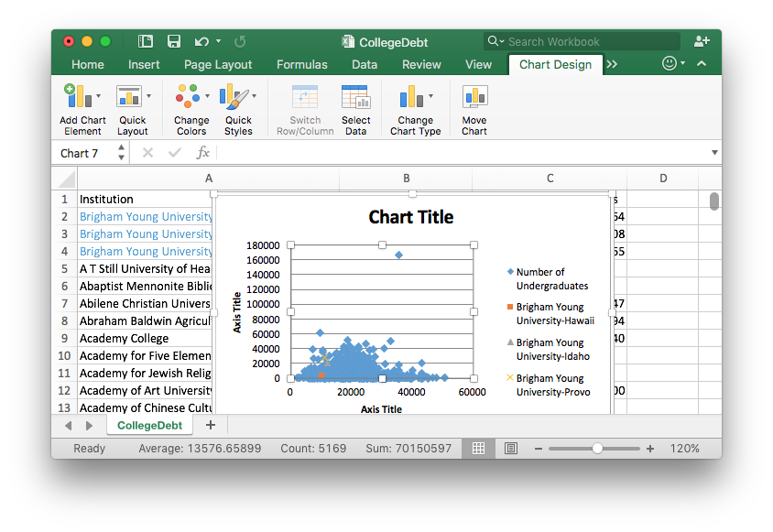Click the horizontal Axis Title label
773x532 pixels.
381,409
